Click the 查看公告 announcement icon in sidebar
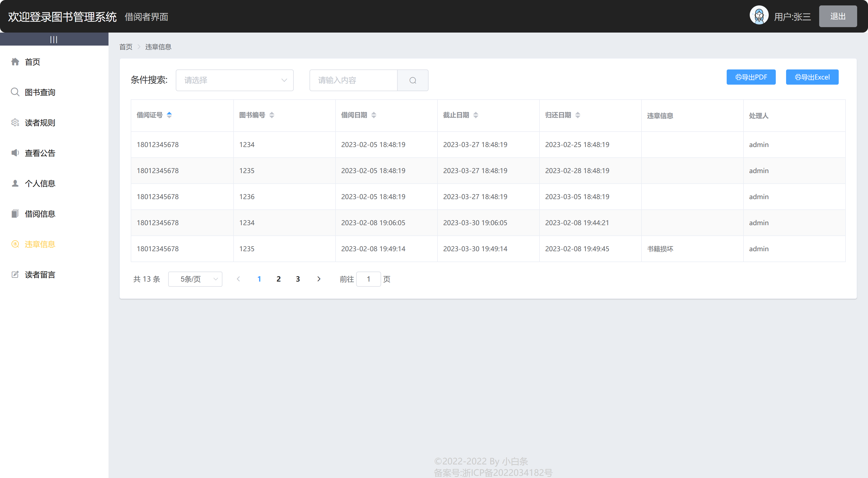This screenshot has width=868, height=478. coord(14,152)
